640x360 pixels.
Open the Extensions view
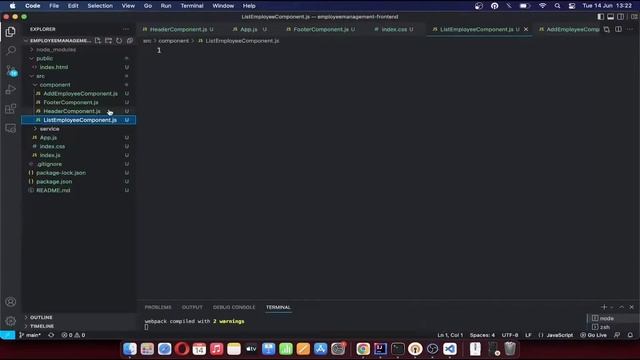11,109
